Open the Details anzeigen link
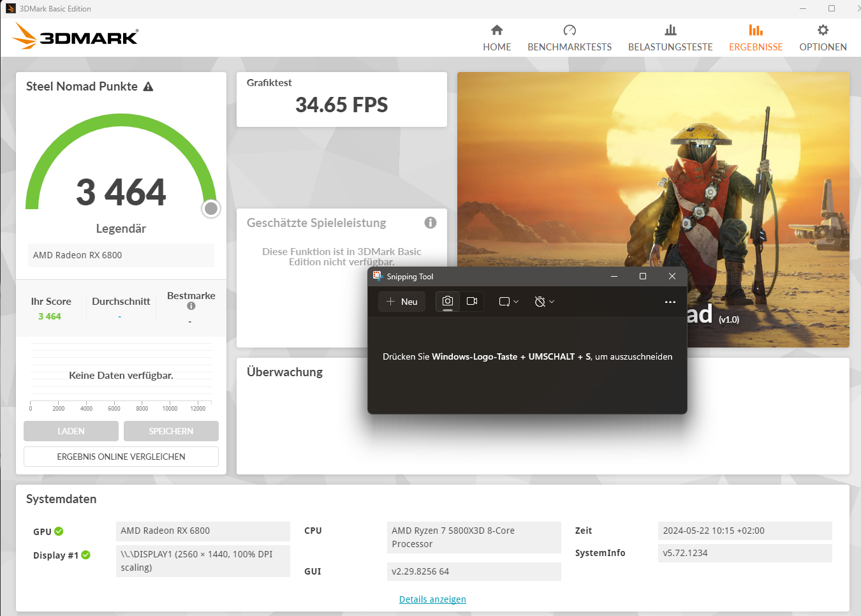Viewport: 861px width, 616px height. tap(432, 599)
